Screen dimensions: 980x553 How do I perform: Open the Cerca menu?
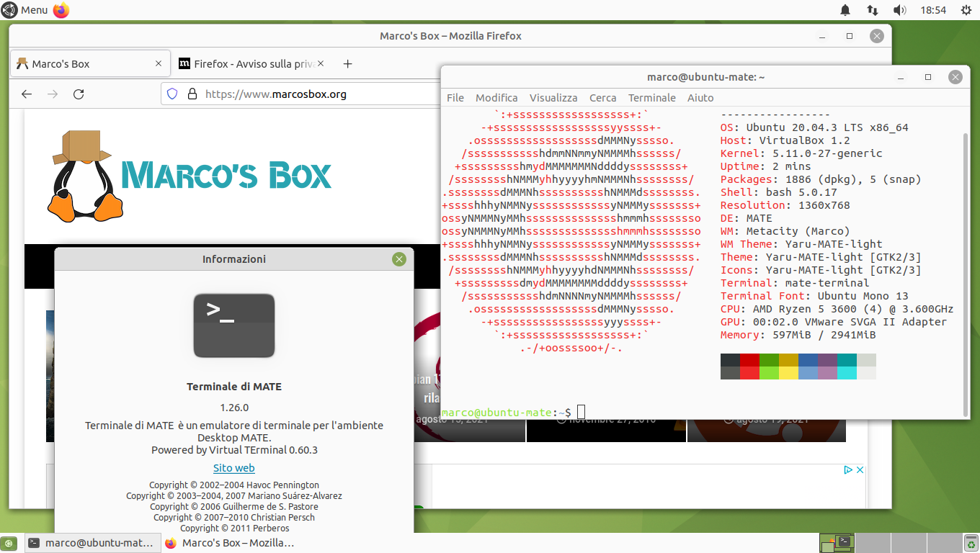[603, 98]
